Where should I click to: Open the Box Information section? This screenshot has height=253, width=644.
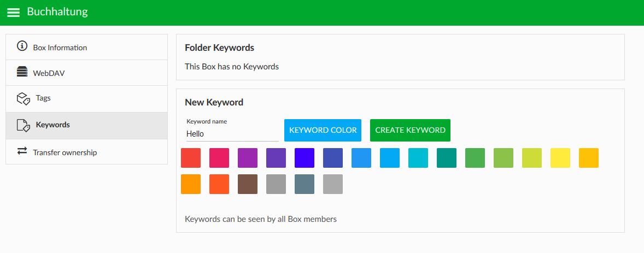[x=60, y=48]
